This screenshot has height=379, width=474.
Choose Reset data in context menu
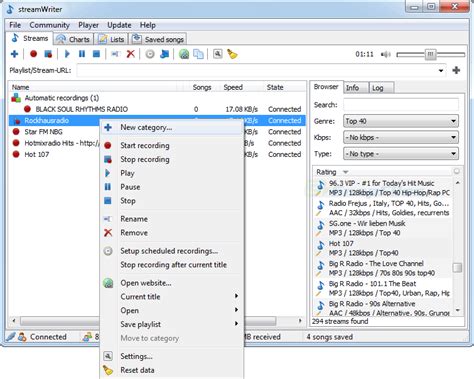[x=172, y=370]
